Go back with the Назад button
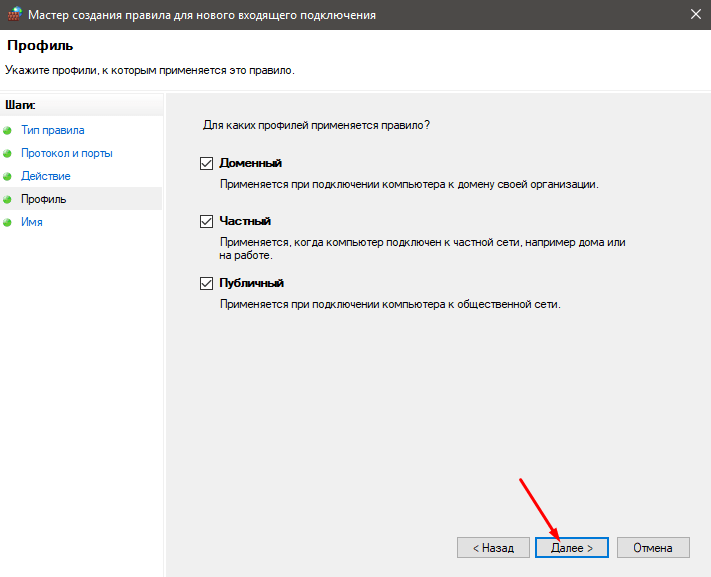 pos(493,548)
